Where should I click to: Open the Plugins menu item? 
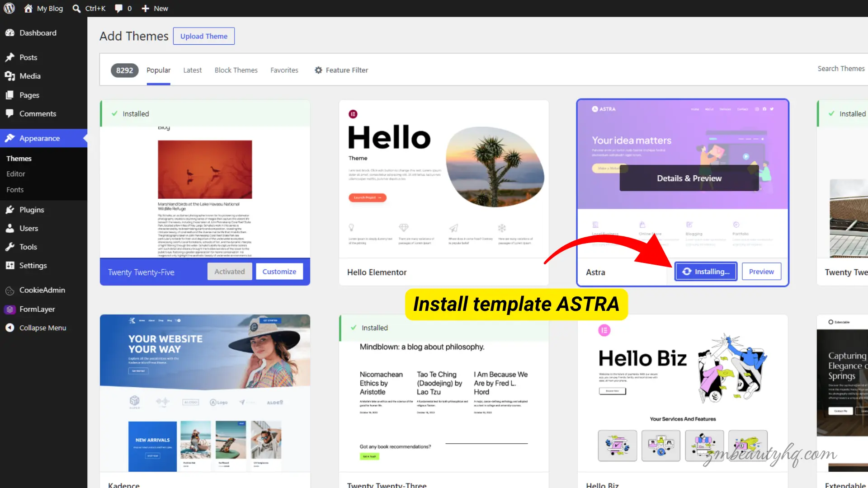(43, 209)
